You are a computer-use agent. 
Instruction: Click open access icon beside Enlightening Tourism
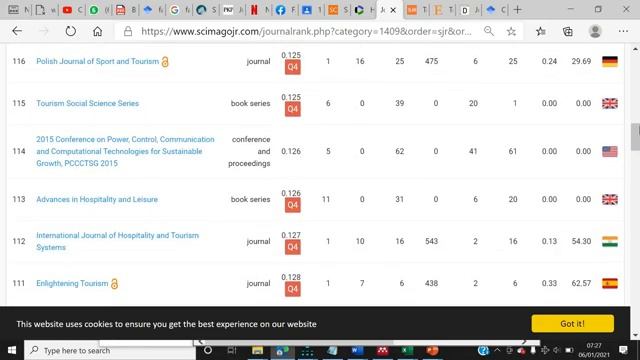coord(114,284)
